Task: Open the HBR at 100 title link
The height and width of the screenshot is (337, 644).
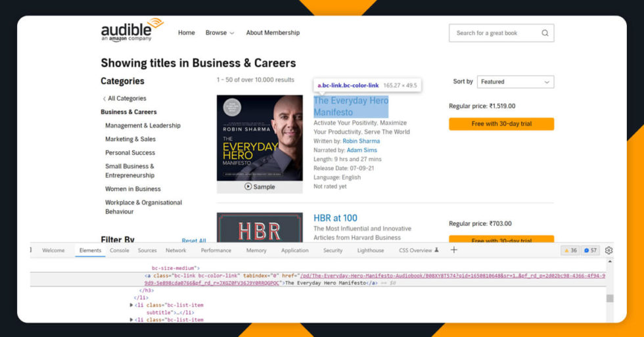Action: [x=335, y=218]
